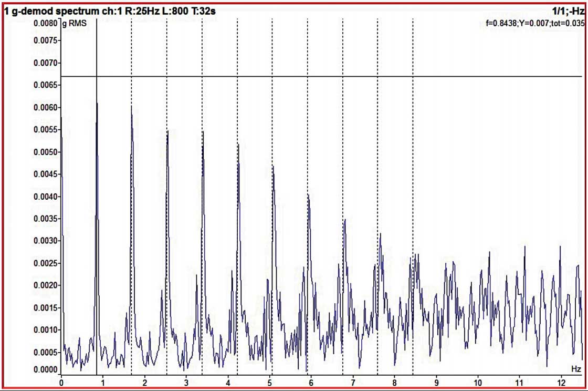Click the 12 tick label on x-axis
This screenshot has height=391, width=588.
(x=561, y=382)
